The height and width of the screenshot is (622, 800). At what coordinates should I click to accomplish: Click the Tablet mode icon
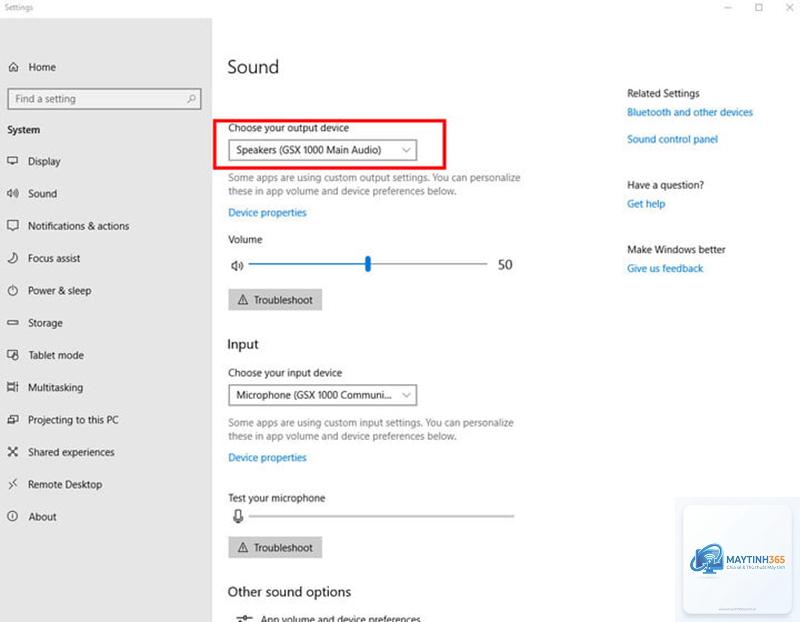(13, 355)
